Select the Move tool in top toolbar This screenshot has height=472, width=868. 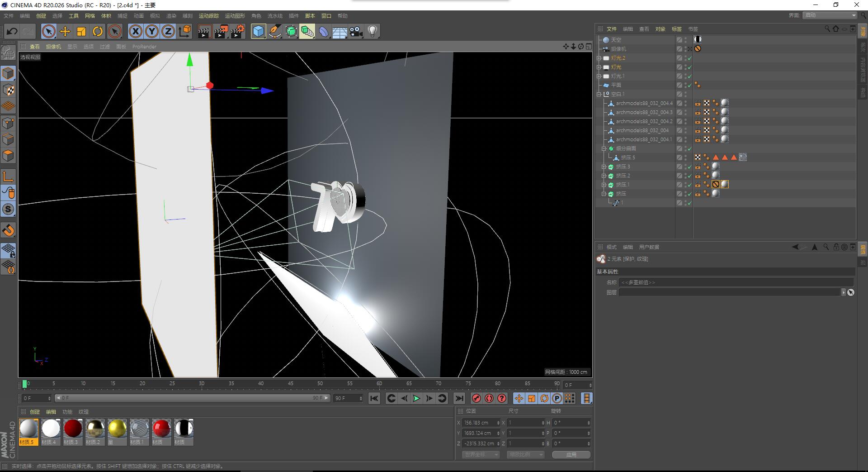click(65, 31)
